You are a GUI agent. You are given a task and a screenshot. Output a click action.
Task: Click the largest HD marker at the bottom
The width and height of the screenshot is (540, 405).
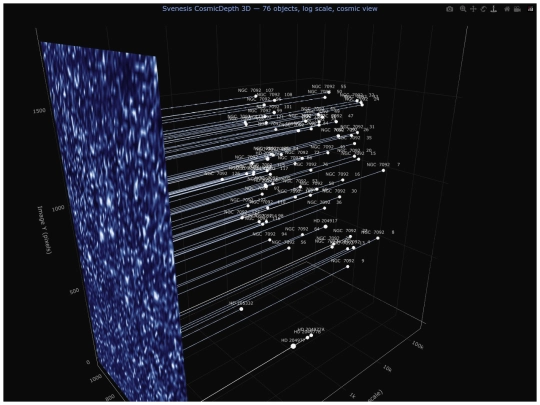(x=293, y=346)
